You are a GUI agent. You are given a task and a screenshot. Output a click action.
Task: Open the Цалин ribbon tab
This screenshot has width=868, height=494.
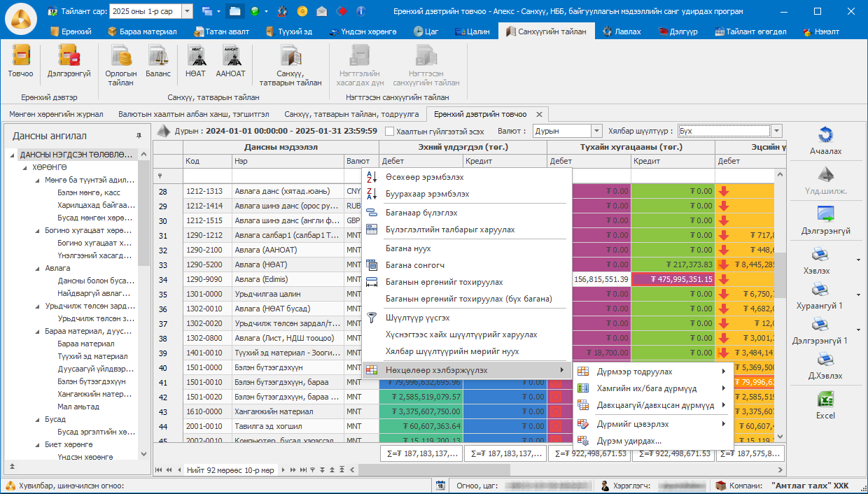point(472,31)
